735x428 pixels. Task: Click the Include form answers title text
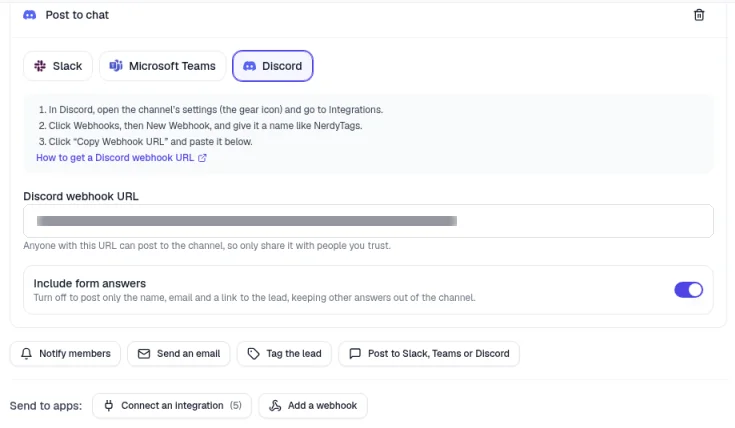tap(90, 284)
